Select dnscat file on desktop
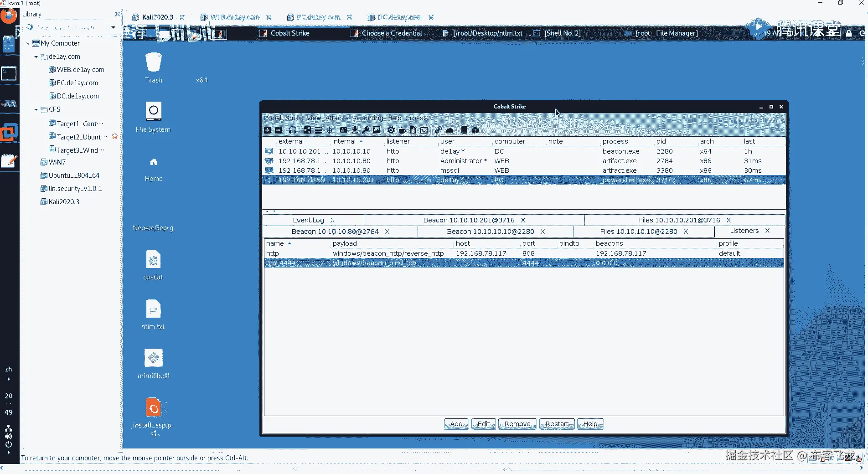 click(153, 265)
